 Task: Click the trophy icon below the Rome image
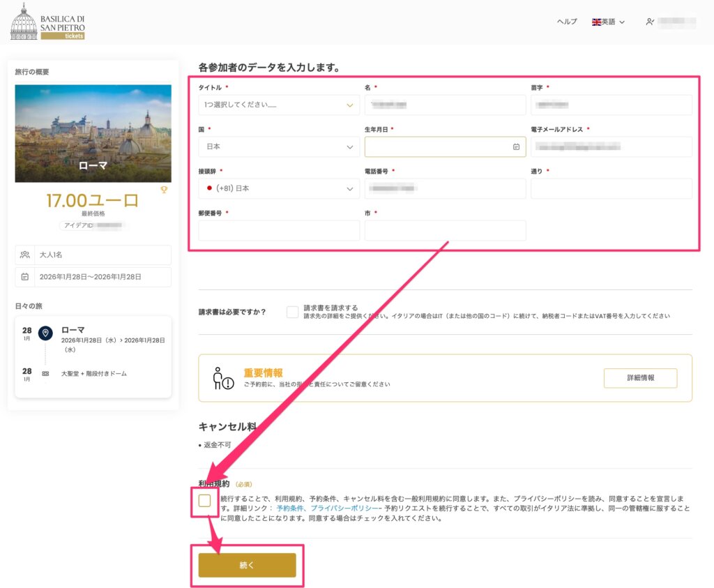pos(164,190)
